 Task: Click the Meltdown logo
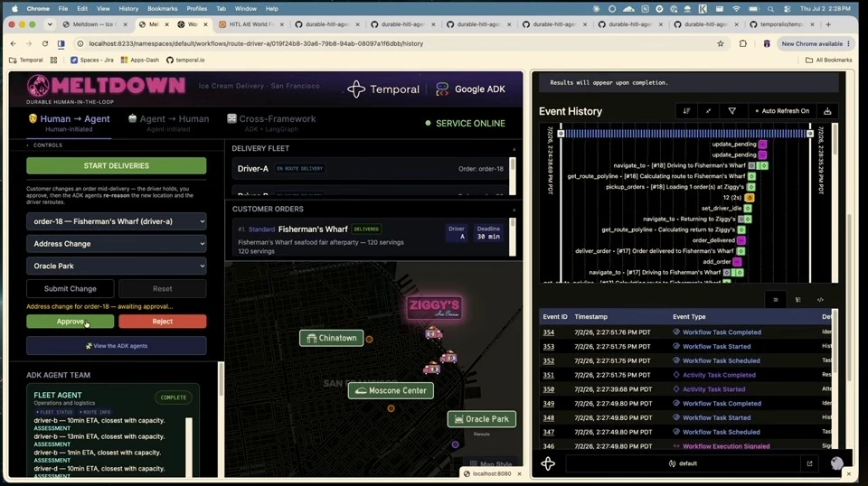pos(106,88)
